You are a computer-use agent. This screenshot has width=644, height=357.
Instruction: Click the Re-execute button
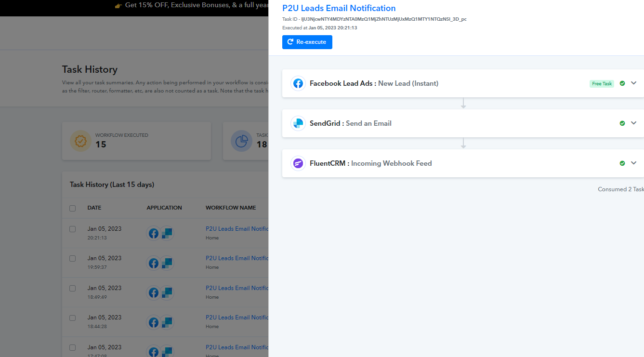(x=307, y=42)
